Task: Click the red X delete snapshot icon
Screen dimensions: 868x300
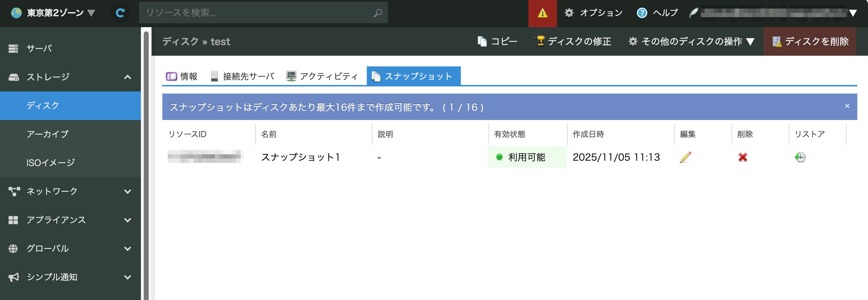Action: point(743,157)
